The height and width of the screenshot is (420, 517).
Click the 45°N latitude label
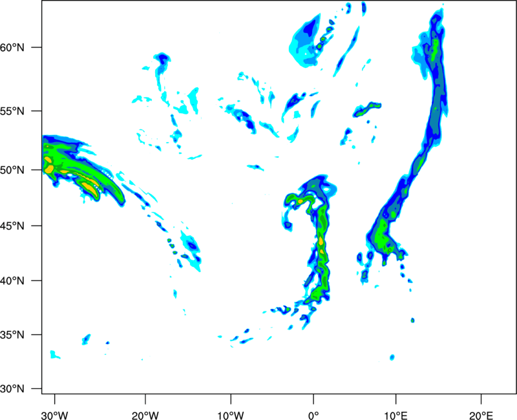(12, 226)
